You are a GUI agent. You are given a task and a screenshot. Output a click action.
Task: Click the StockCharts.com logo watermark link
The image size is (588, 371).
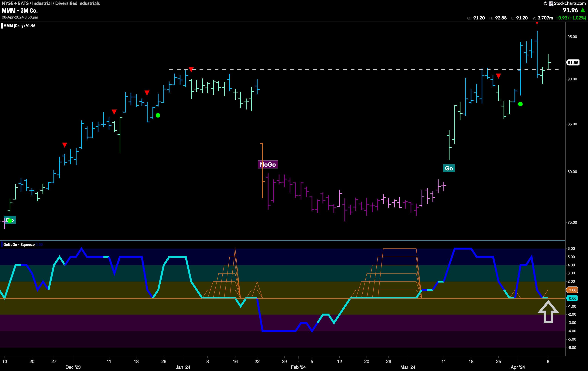pyautogui.click(x=565, y=3)
